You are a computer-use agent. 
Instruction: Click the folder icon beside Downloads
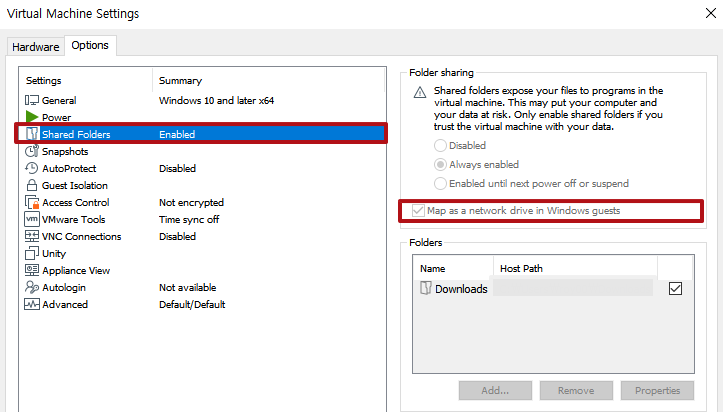click(426, 288)
